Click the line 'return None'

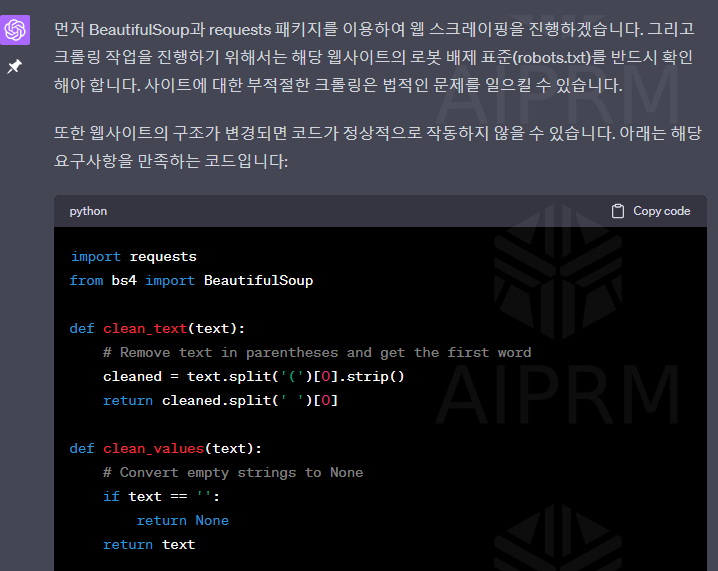click(x=183, y=520)
